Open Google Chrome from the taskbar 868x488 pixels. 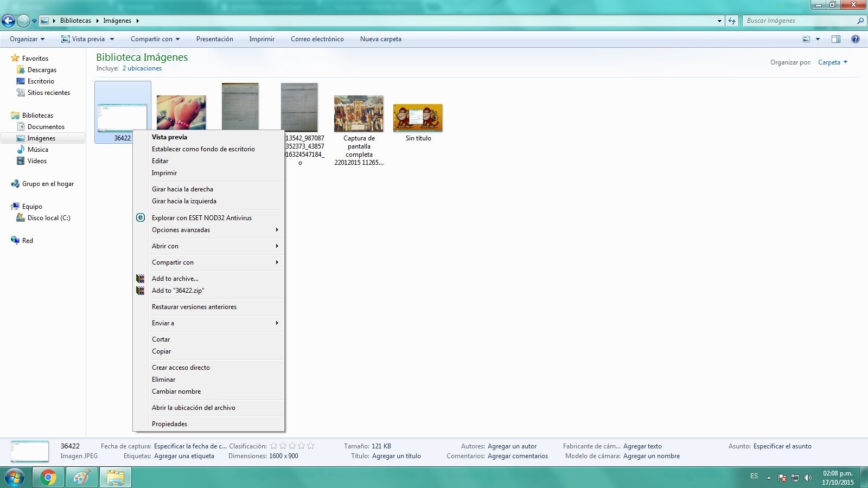(x=48, y=477)
